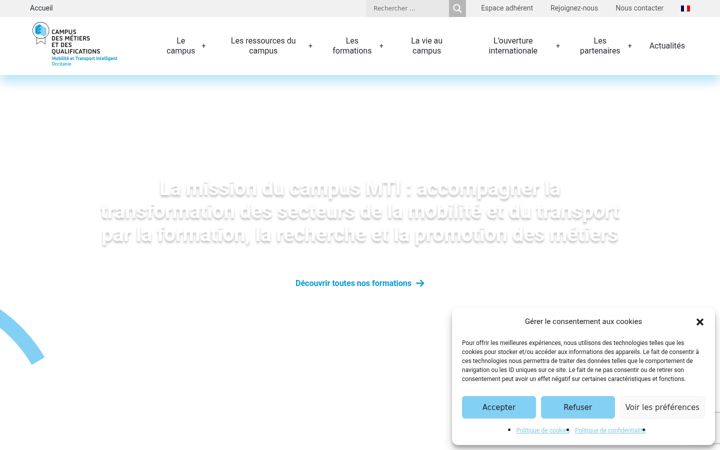Accept cookies with Accepter button
The height and width of the screenshot is (450, 720).
[x=499, y=407]
